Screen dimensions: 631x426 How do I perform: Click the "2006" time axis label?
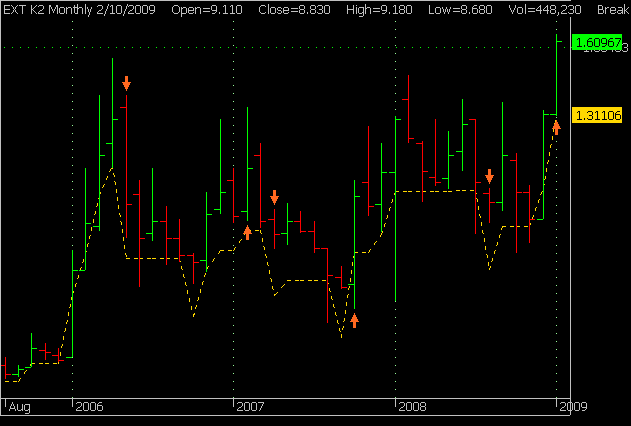[x=89, y=407]
